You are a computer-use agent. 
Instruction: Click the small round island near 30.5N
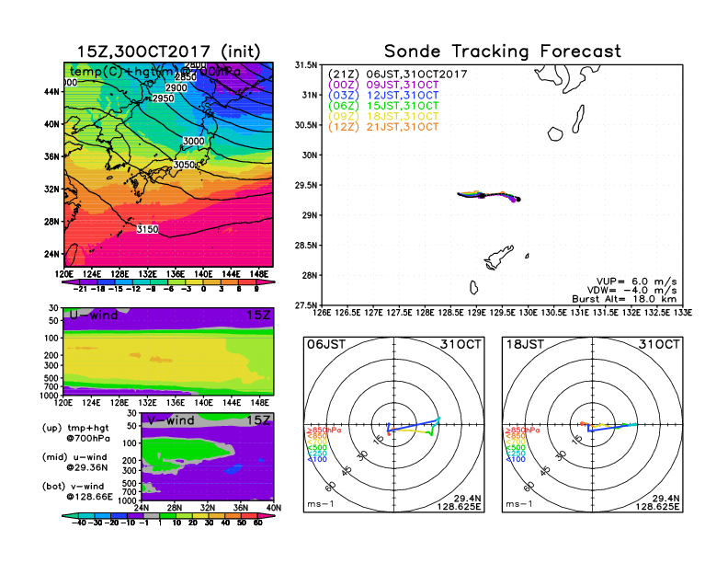click(555, 133)
